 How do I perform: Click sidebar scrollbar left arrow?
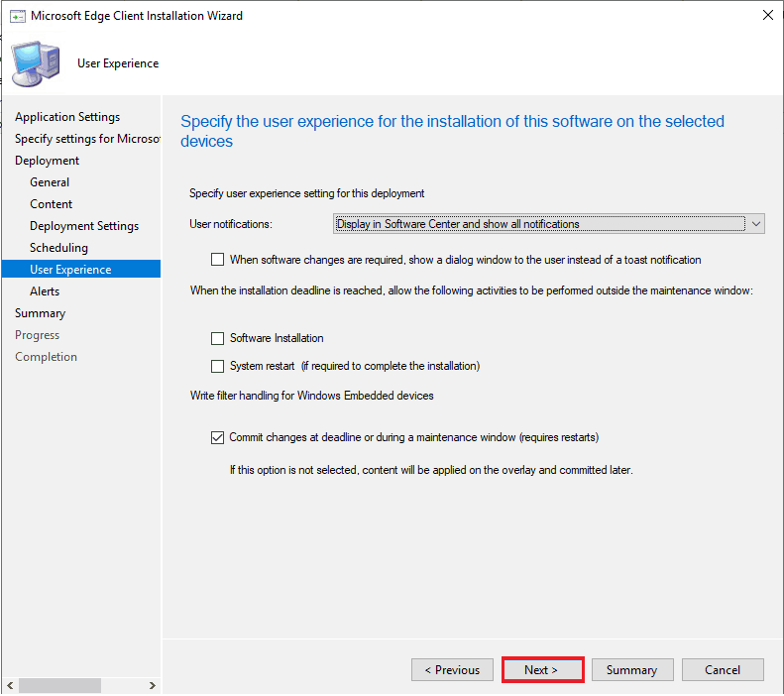click(x=10, y=686)
